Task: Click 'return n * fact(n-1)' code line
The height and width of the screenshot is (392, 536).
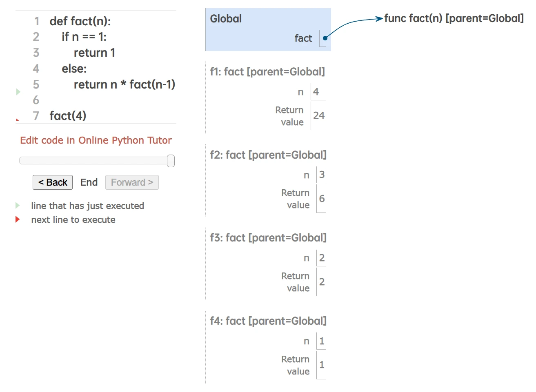Action: point(124,84)
